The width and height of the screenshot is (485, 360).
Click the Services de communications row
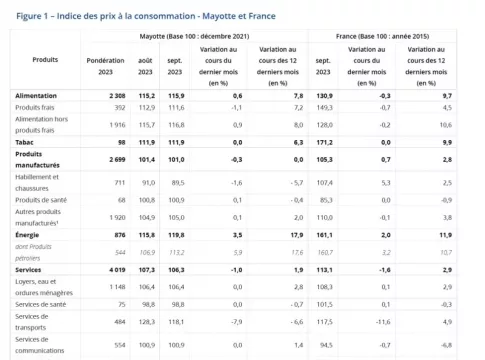pos(233,345)
